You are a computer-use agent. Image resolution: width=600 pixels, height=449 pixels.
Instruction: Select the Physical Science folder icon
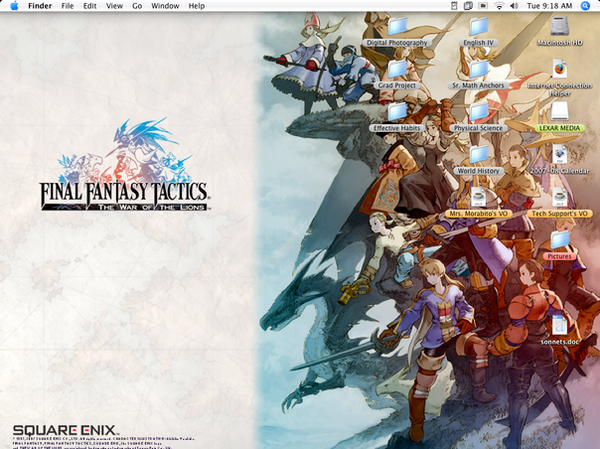[479, 112]
